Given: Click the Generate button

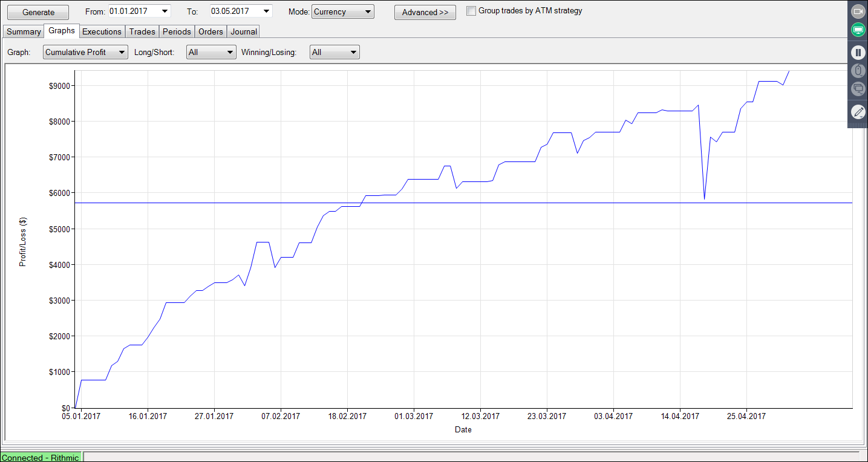Looking at the screenshot, I should (x=38, y=12).
